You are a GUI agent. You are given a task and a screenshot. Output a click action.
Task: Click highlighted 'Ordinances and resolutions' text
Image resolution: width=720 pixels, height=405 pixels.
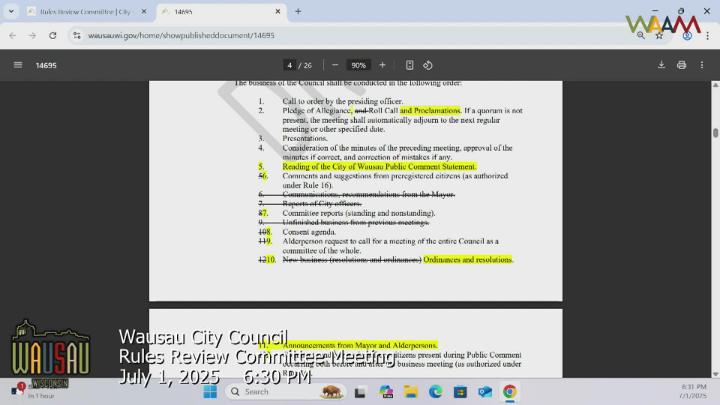[468, 259]
